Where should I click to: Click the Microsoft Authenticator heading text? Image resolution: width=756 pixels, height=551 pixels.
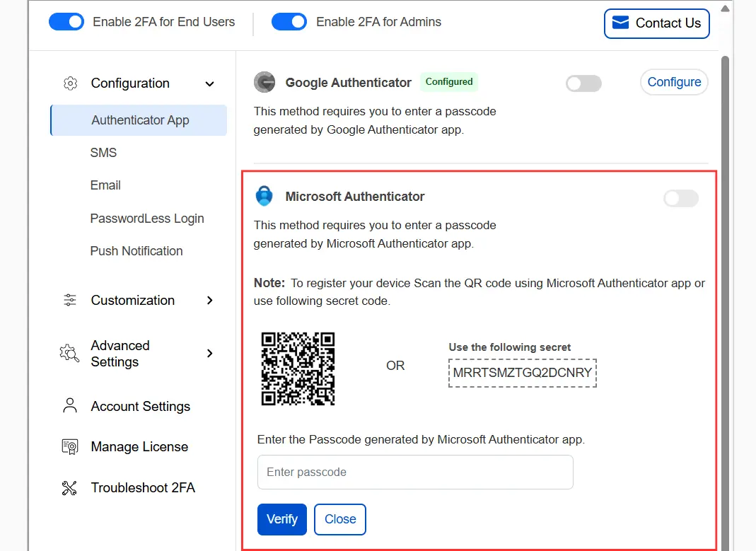pos(355,197)
